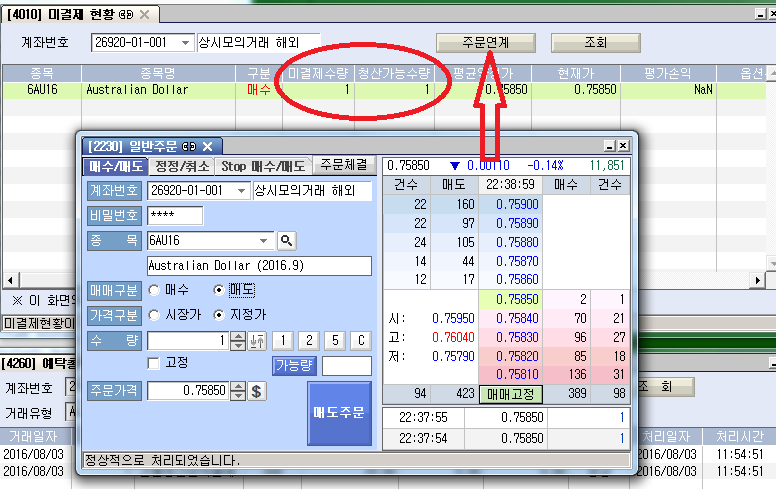Click the 비밀번호 password field
776x489 pixels.
tap(175, 216)
